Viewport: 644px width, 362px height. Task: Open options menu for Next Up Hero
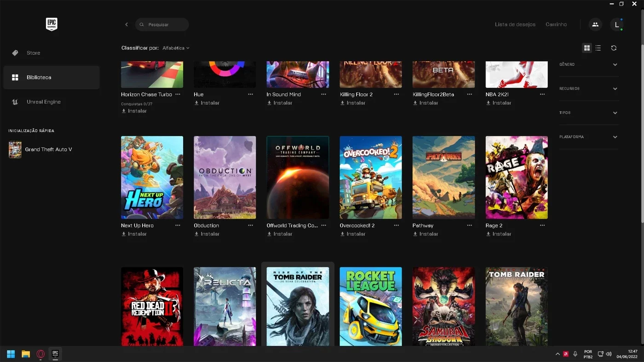[x=178, y=226]
